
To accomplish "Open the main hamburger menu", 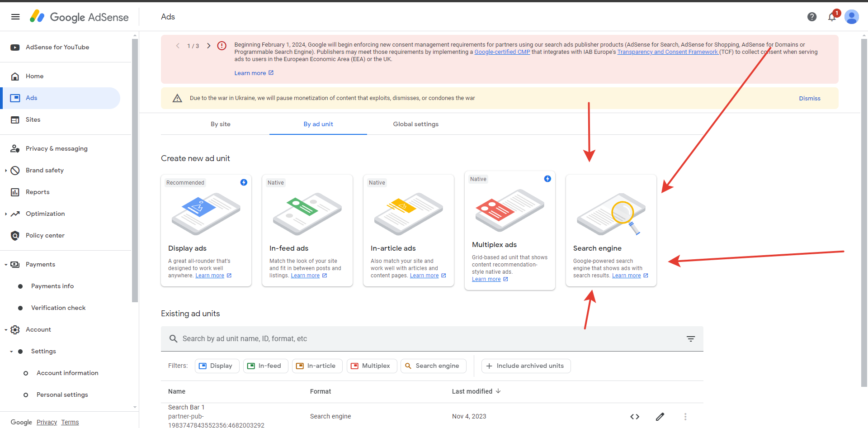I will (x=15, y=17).
